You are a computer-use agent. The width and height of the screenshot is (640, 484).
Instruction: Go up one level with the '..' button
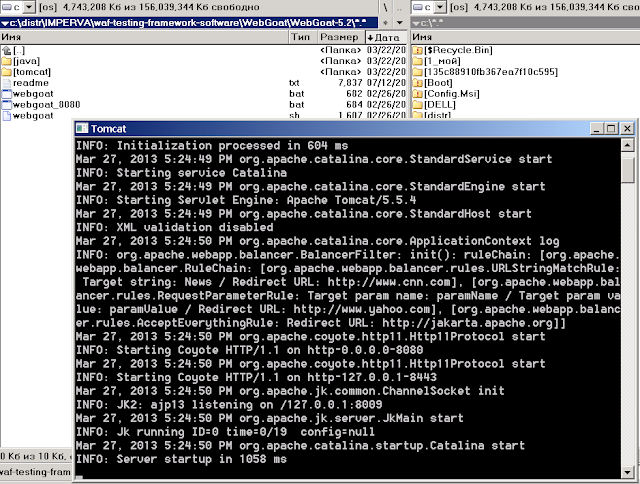399,7
